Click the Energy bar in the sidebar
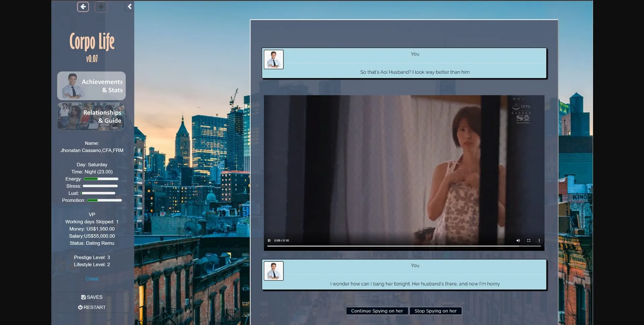The height and width of the screenshot is (325, 644). pos(101,179)
